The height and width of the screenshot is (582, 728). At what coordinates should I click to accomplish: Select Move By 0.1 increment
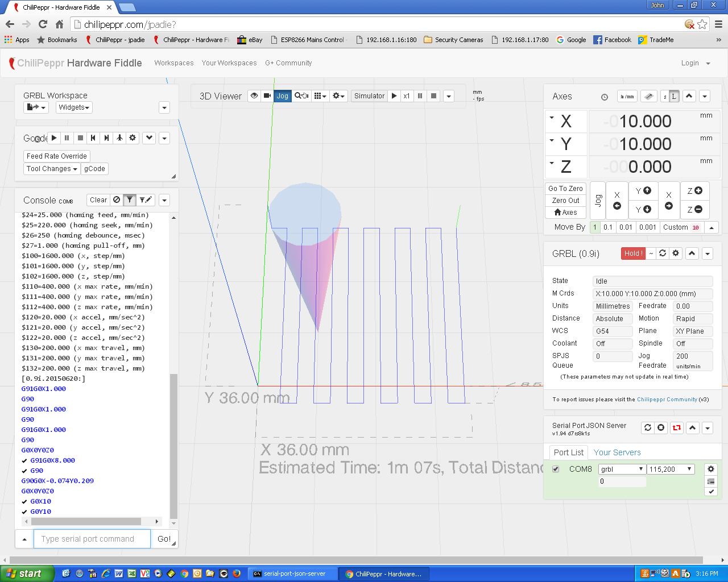608,227
